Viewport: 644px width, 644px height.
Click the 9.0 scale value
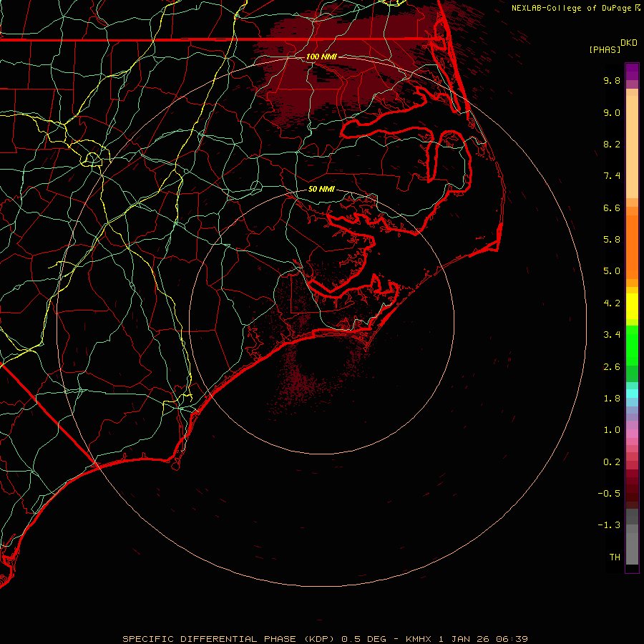point(612,112)
